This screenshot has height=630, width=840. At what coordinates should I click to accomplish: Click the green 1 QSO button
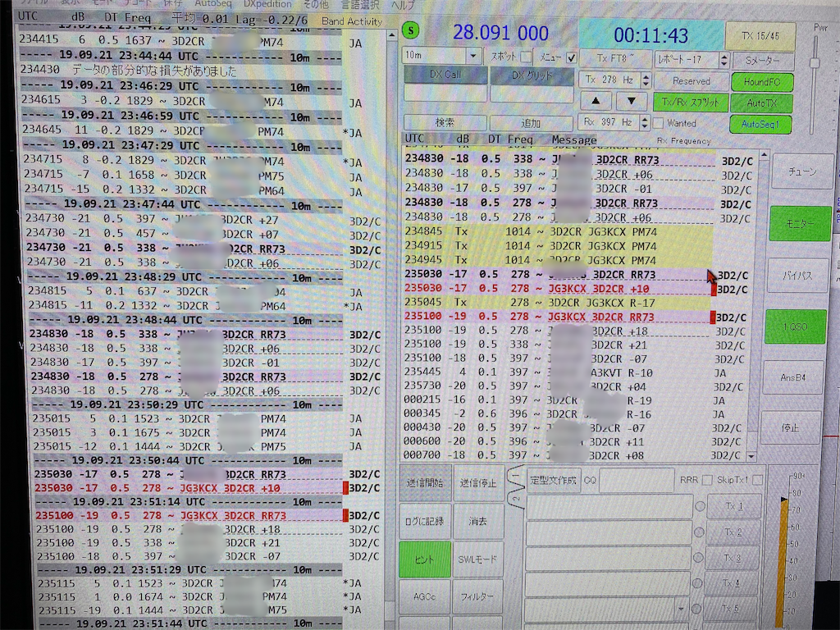[x=795, y=326]
